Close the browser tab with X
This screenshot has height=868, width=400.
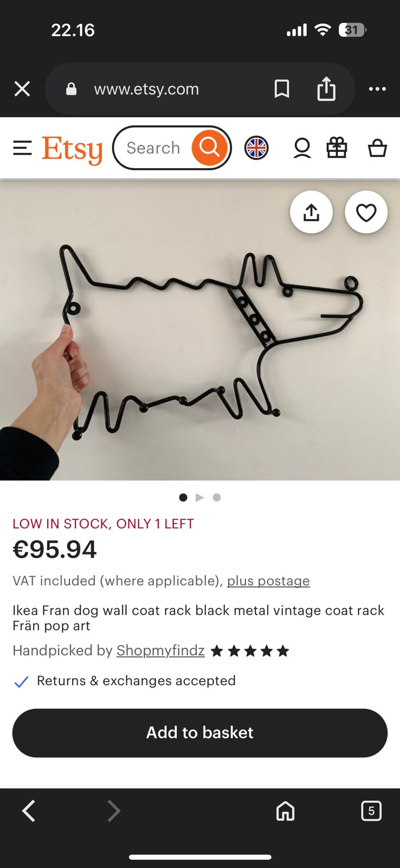coord(22,88)
